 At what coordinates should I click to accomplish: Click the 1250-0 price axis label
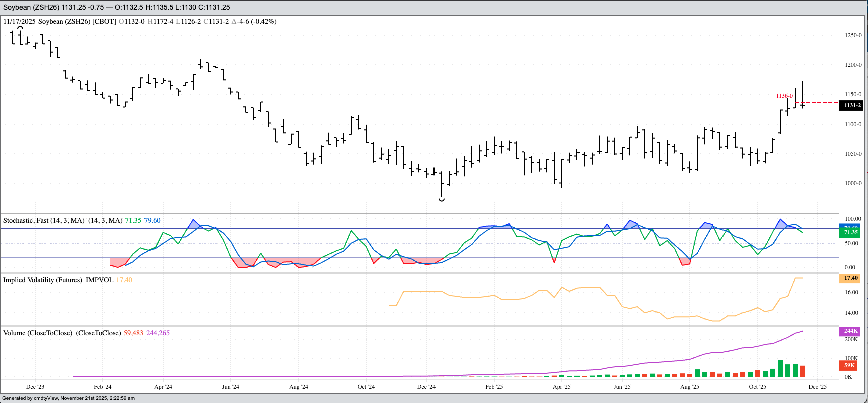[853, 35]
